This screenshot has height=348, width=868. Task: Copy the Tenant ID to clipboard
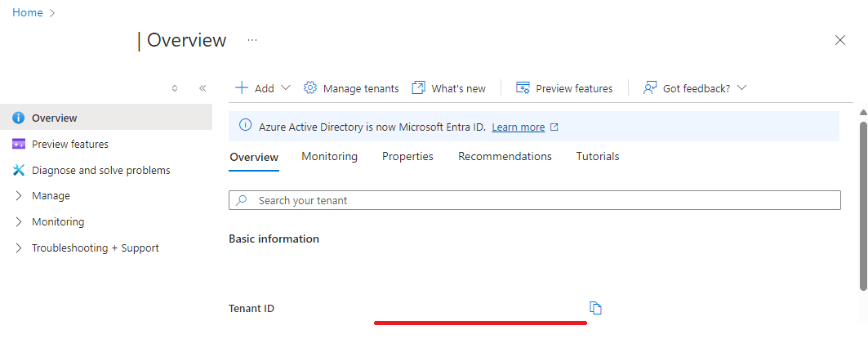coord(596,308)
